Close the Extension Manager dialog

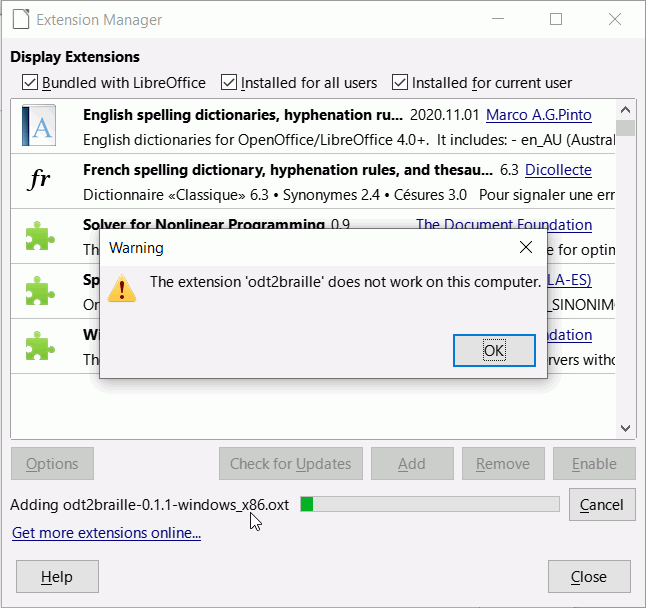pos(589,577)
